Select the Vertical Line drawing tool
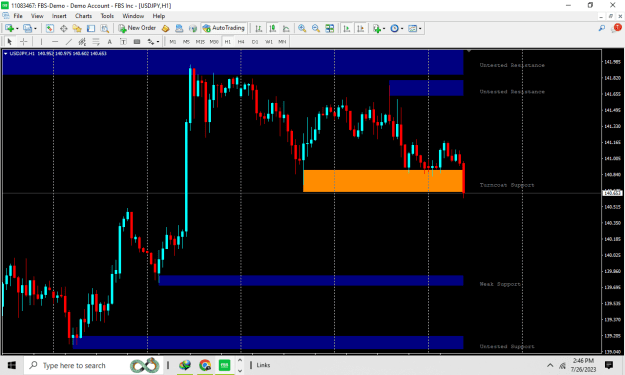This screenshot has height=375, width=625. click(x=41, y=41)
